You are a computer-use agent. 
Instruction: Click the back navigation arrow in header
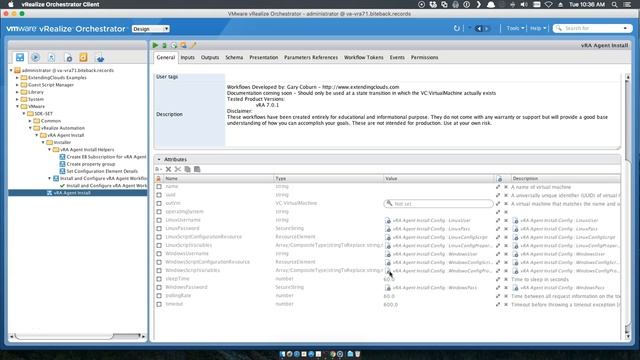point(479,29)
